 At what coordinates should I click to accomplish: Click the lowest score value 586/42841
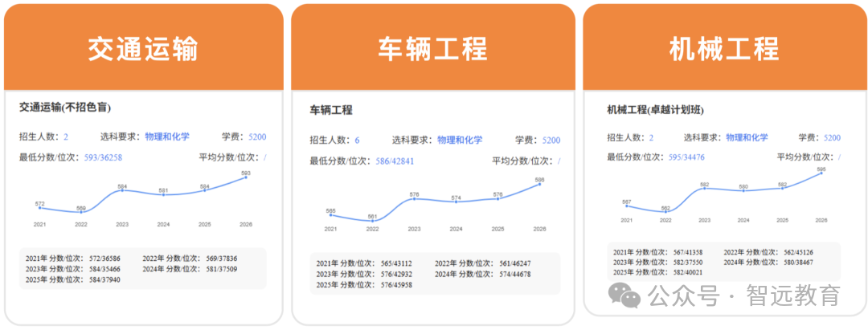(395, 161)
